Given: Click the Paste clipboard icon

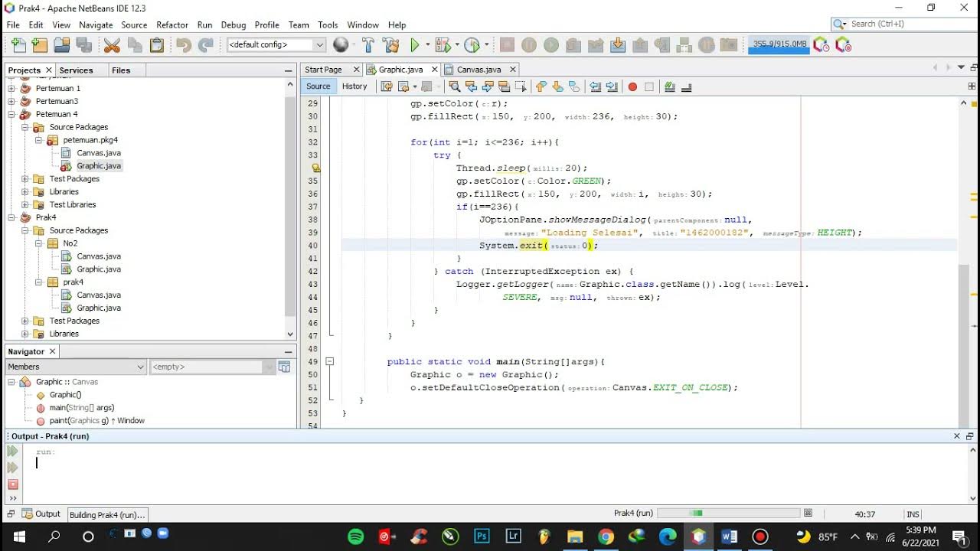Looking at the screenshot, I should coord(157,45).
